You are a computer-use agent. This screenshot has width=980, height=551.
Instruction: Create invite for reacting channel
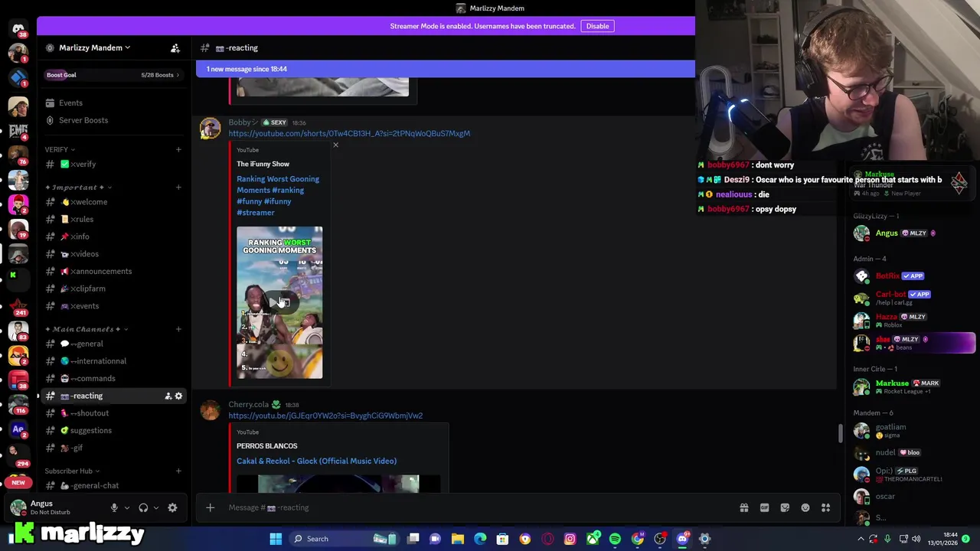168,396
